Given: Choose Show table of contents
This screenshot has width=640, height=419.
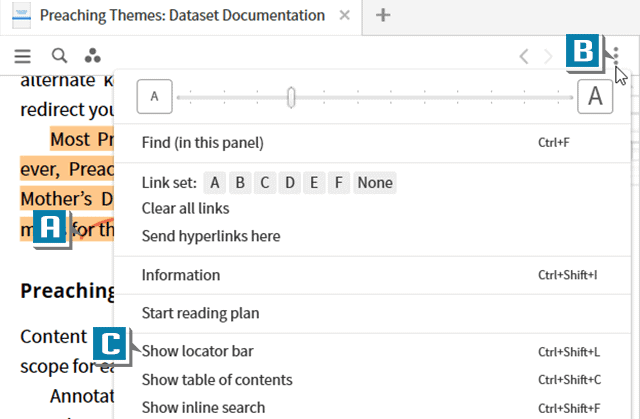Looking at the screenshot, I should click(217, 380).
